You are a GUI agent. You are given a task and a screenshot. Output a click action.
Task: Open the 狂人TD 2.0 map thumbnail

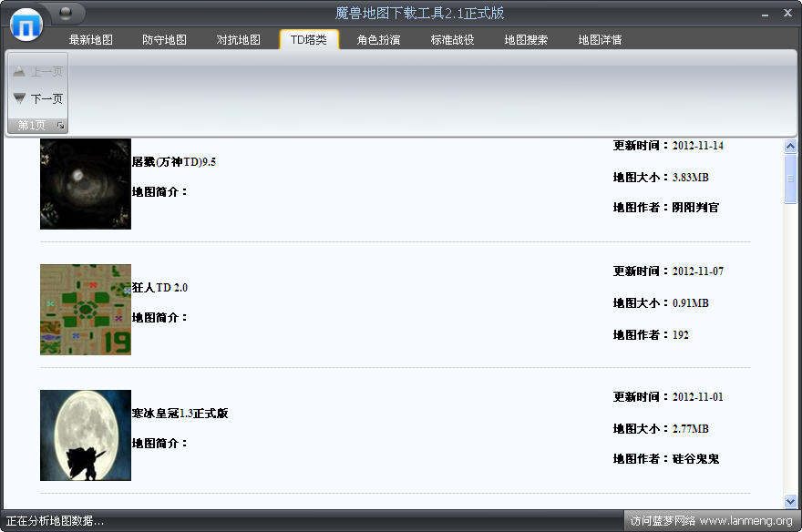(x=86, y=310)
